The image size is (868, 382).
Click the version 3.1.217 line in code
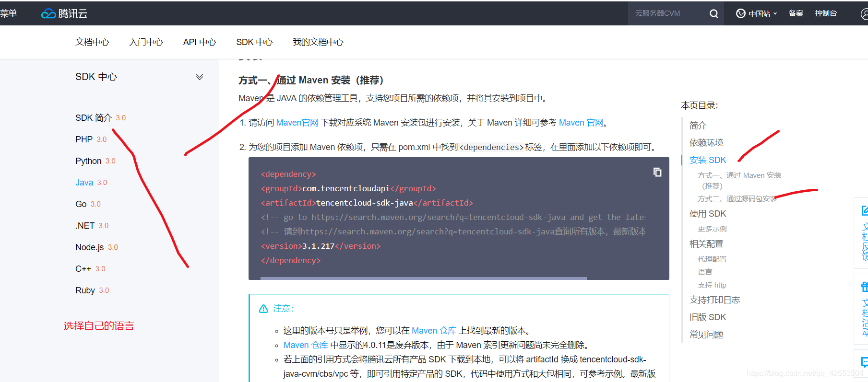click(x=321, y=246)
